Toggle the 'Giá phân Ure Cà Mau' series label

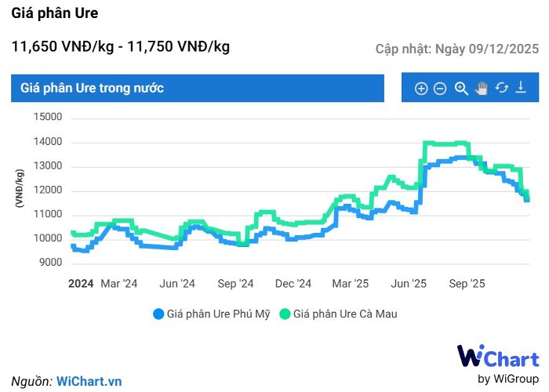tap(345, 314)
